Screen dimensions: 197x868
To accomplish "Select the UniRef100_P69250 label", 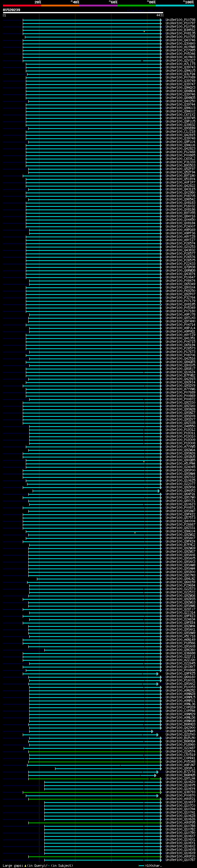I will click(180, 291).
